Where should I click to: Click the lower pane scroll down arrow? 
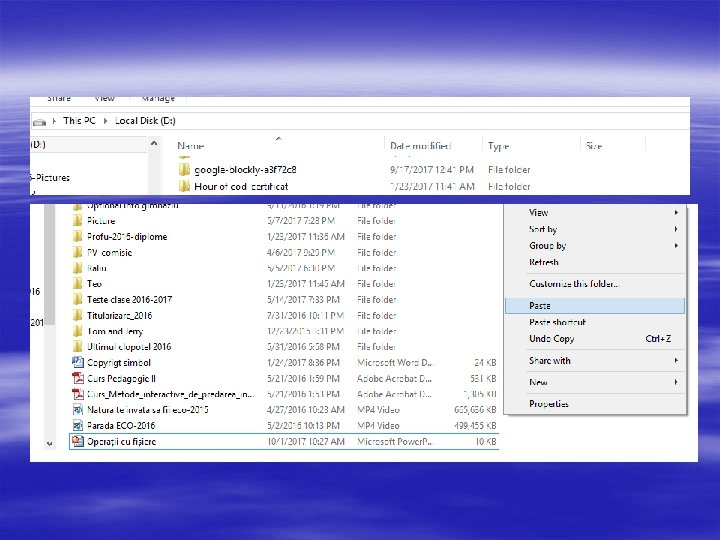coord(50,444)
